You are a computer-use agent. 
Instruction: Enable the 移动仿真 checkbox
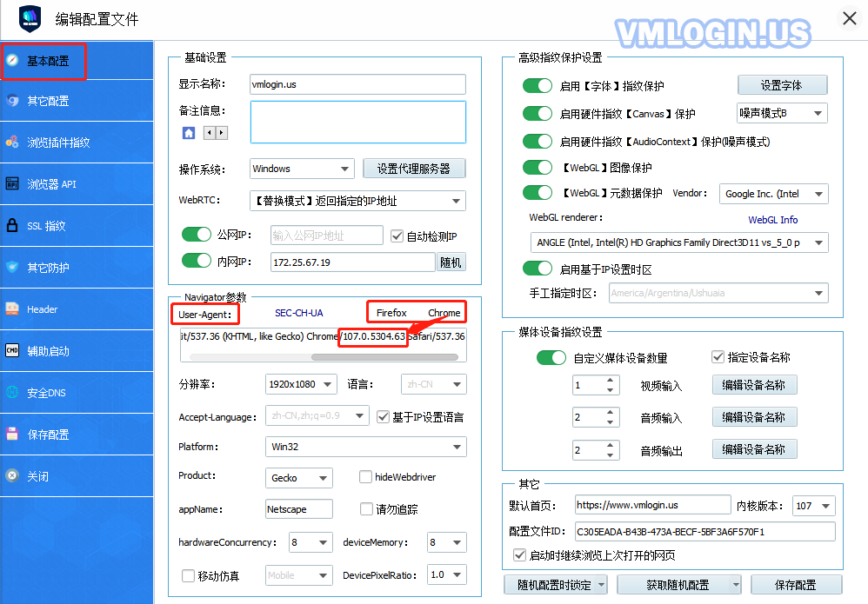pyautogui.click(x=188, y=576)
